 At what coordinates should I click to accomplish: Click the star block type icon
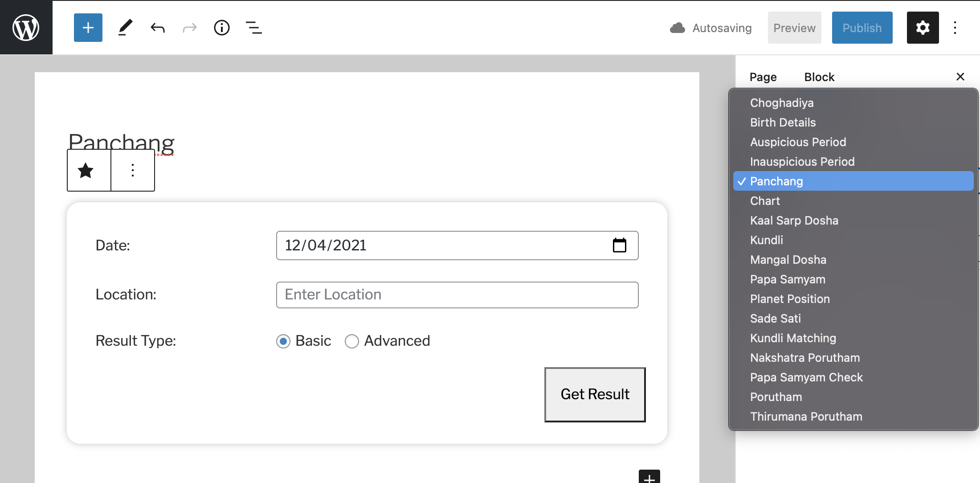(86, 170)
